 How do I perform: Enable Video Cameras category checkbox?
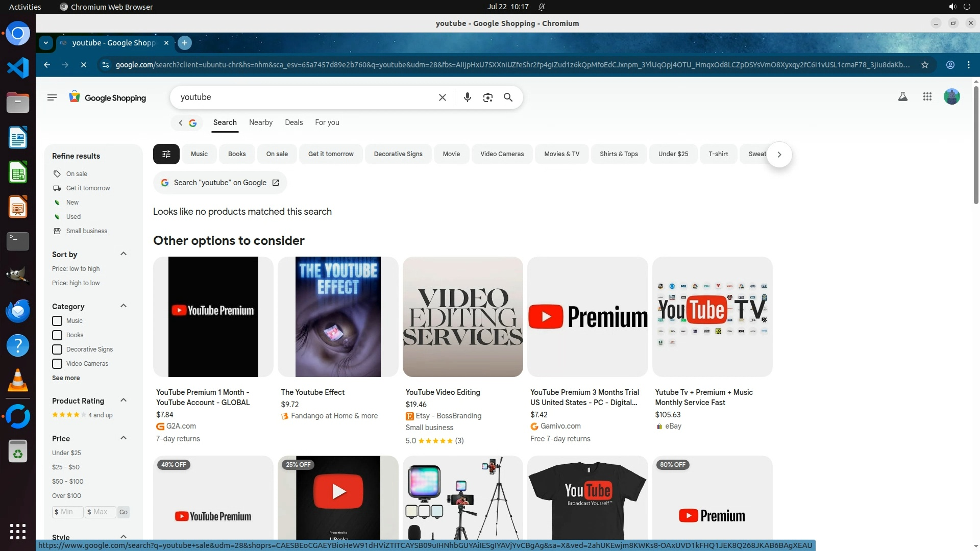[57, 364]
